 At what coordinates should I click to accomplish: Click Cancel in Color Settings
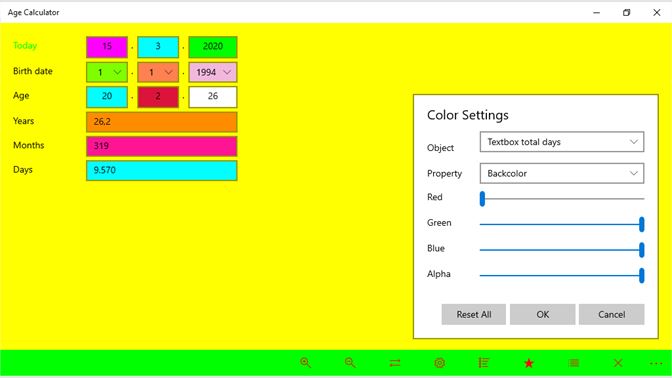click(612, 315)
